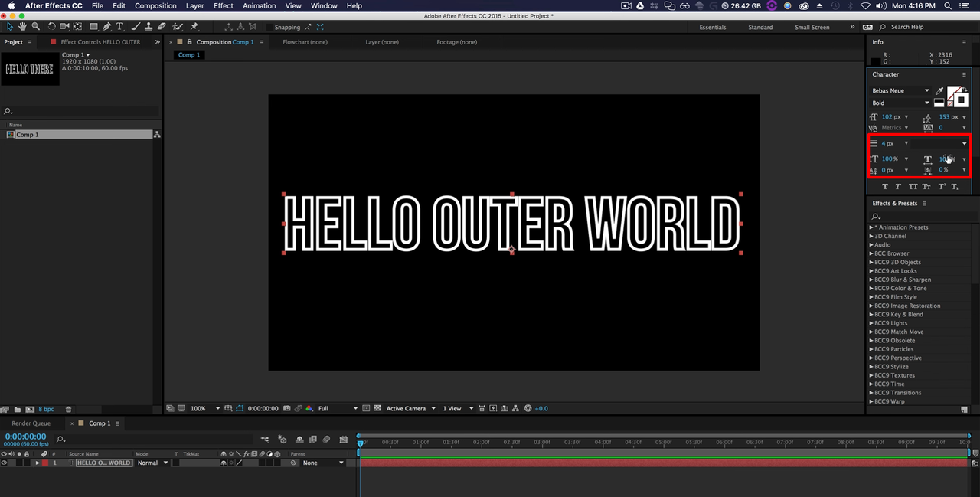980x497 pixels.
Task: Click the 8 bpc color depth button
Action: 46,410
